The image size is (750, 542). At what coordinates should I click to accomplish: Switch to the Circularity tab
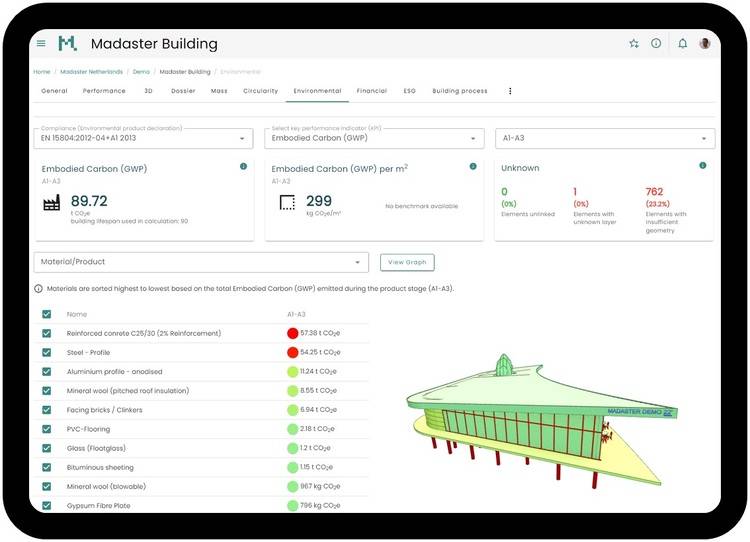click(260, 91)
